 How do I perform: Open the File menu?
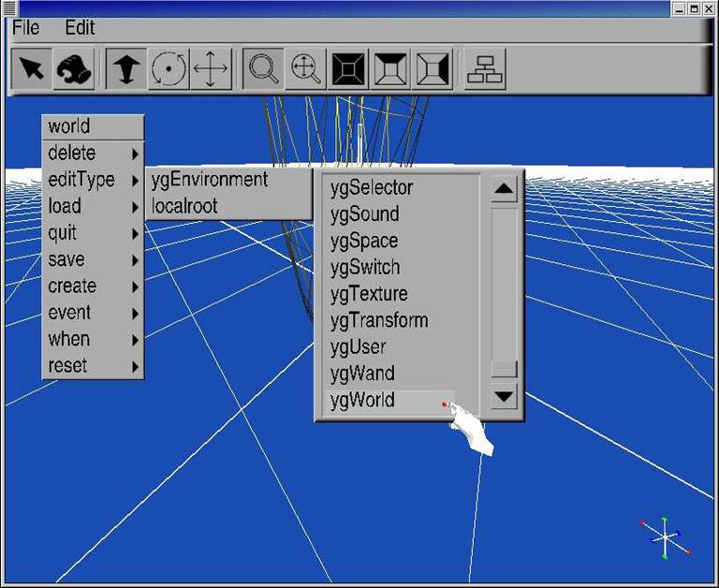click(25, 28)
